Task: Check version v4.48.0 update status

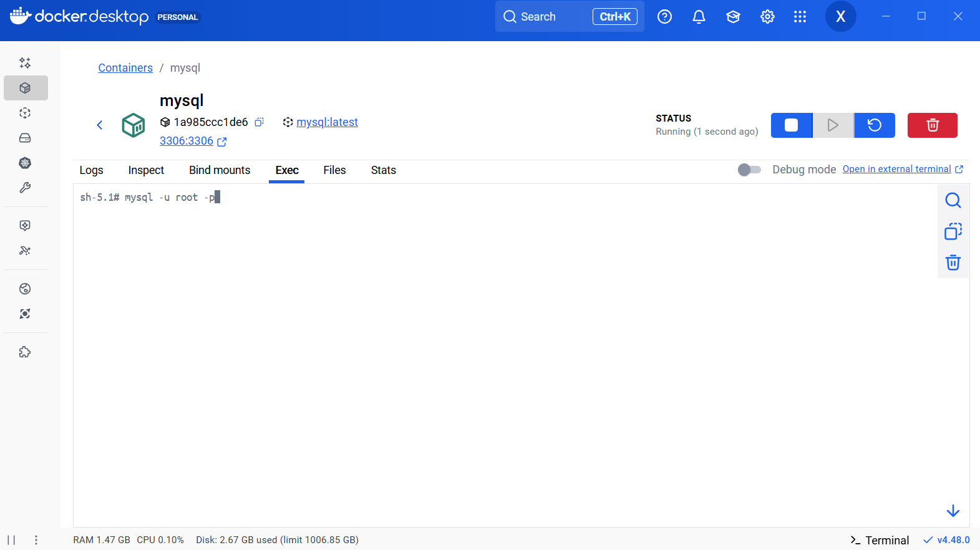Action: click(x=946, y=540)
